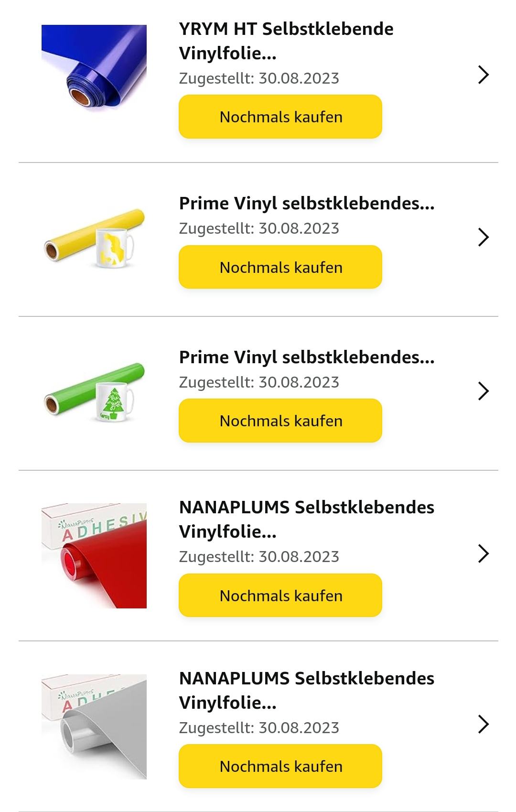This screenshot has height=812, width=516.
Task: View the grey NANAPLUMS vinyl thumbnail
Action: click(x=94, y=726)
